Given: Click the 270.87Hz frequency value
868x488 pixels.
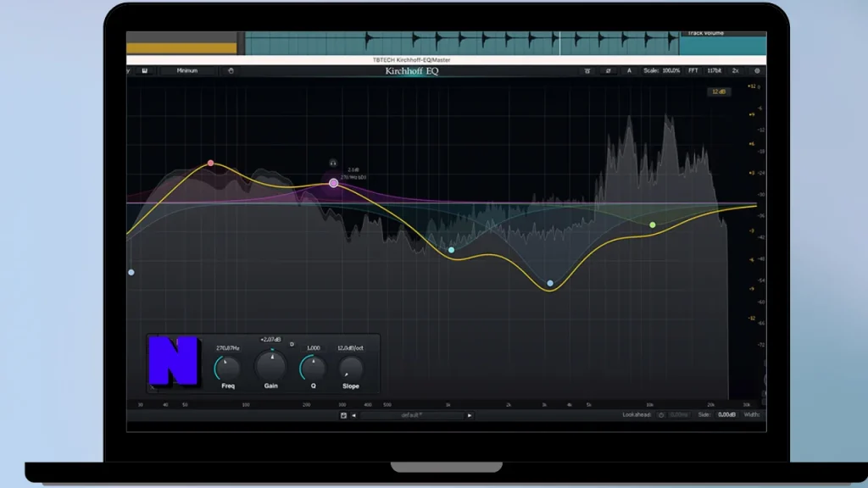Looking at the screenshot, I should tap(227, 348).
